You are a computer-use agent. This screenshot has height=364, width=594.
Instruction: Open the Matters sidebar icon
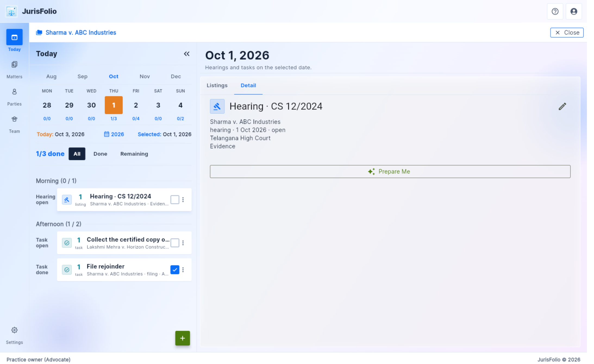coord(14,64)
